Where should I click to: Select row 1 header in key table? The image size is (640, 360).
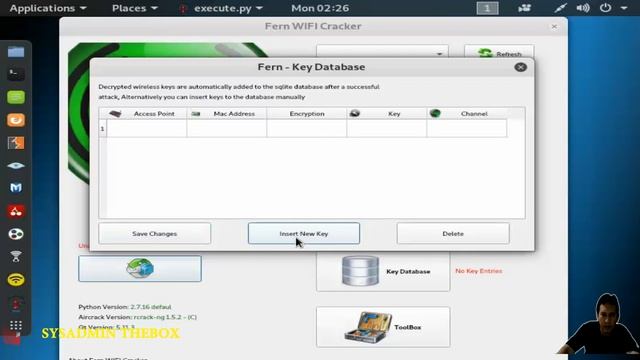pyautogui.click(x=102, y=129)
